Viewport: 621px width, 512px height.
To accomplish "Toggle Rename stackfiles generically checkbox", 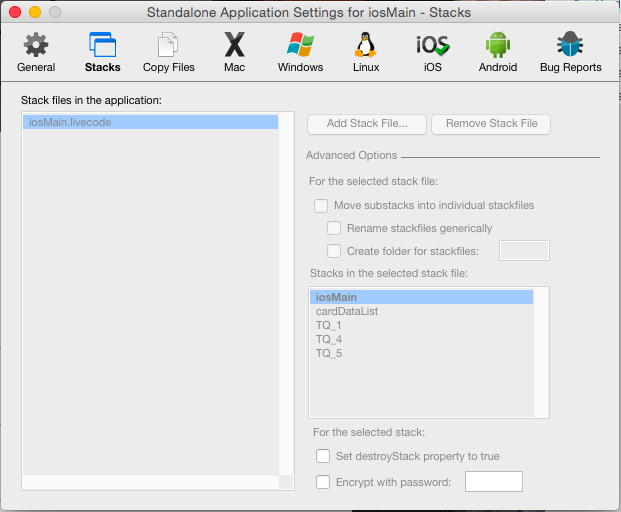I will 334,228.
